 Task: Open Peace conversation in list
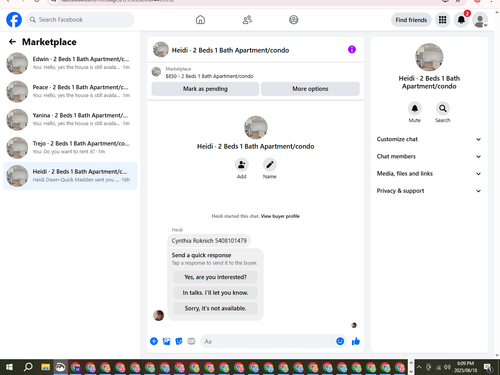click(70, 91)
